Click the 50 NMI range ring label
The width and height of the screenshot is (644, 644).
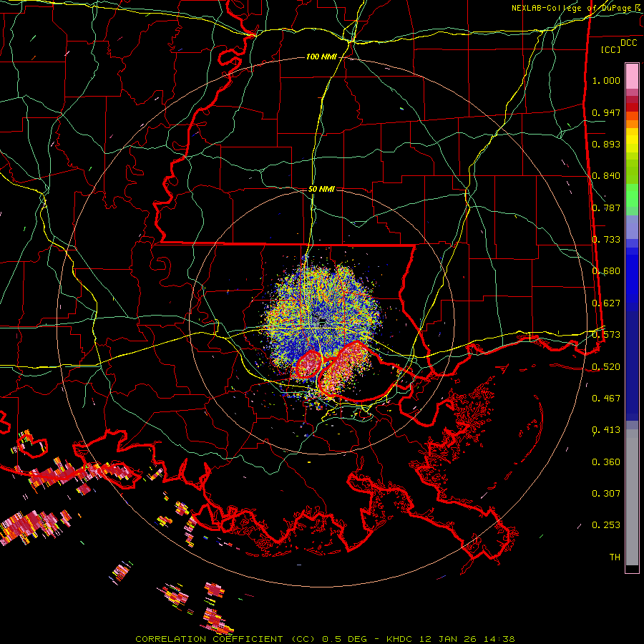pos(321,190)
